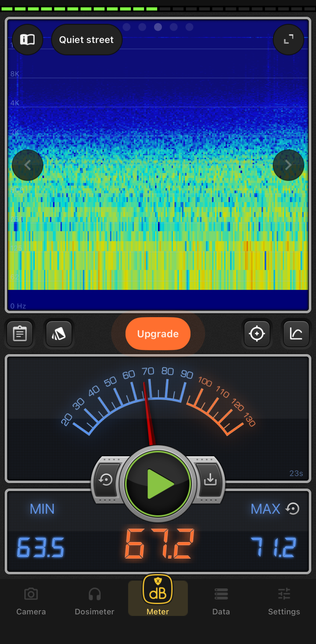Screen dimensions: 316x644
Task: Start measuring with the green play button
Action: (158, 484)
